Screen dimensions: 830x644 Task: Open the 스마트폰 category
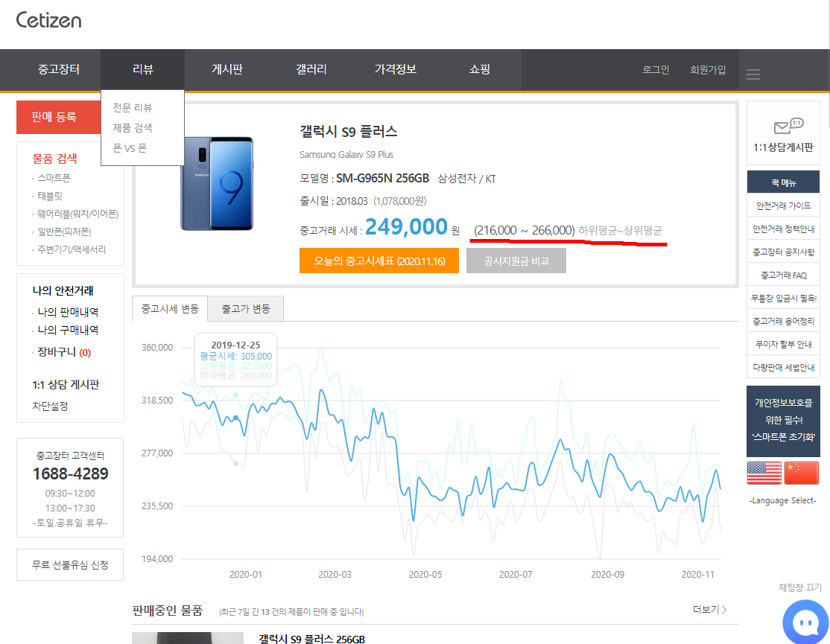(x=54, y=178)
